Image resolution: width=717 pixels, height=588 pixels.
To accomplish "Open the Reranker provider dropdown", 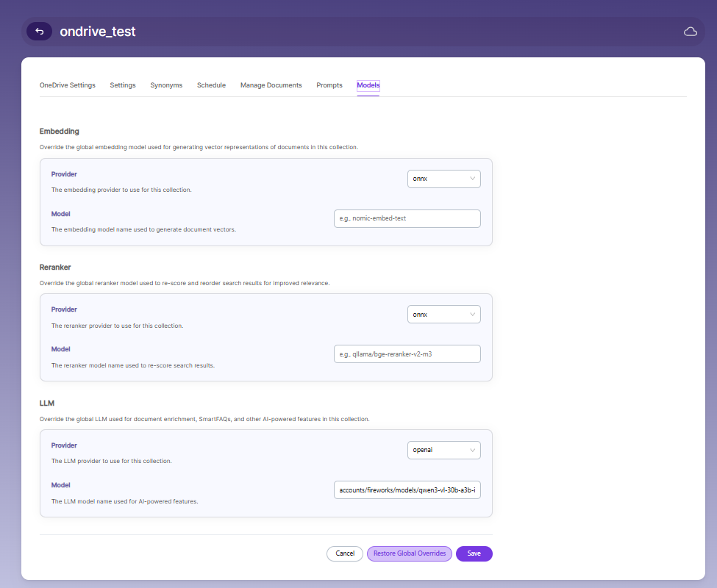I will [x=443, y=315].
